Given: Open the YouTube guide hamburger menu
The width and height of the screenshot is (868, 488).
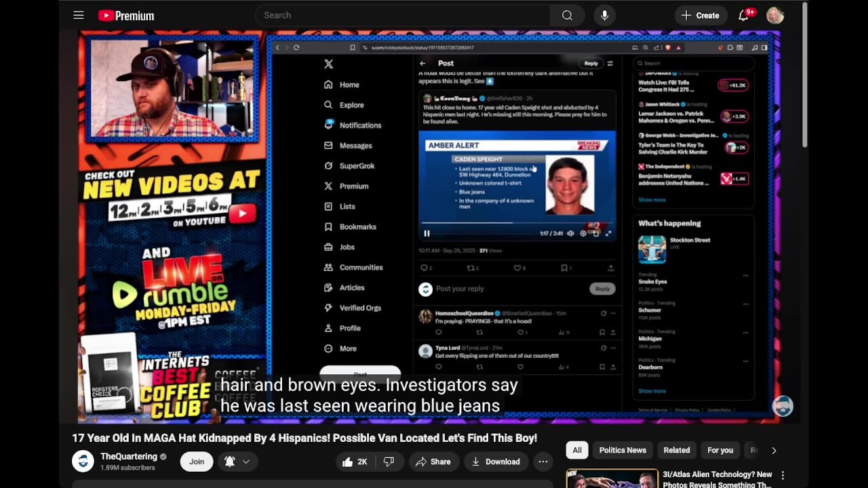Looking at the screenshot, I should [x=79, y=16].
